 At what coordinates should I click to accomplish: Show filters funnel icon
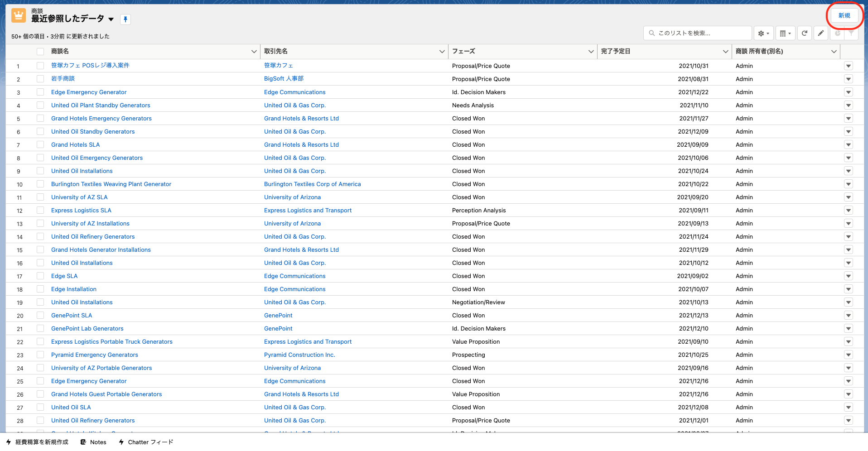[x=851, y=33]
